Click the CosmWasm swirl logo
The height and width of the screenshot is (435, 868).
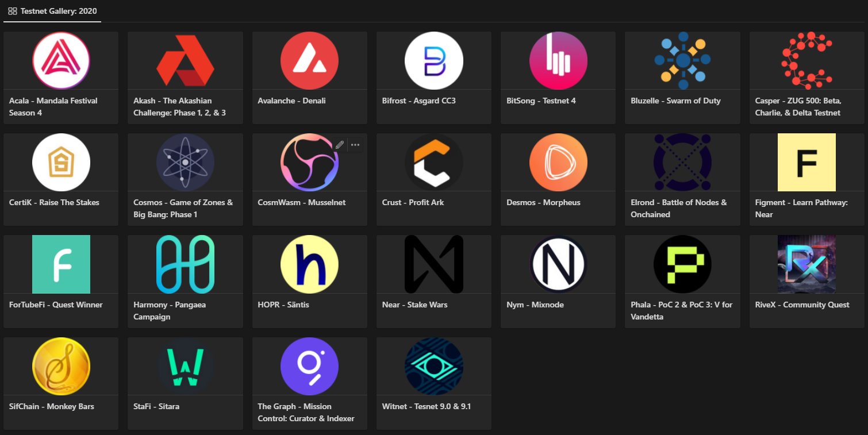point(309,162)
